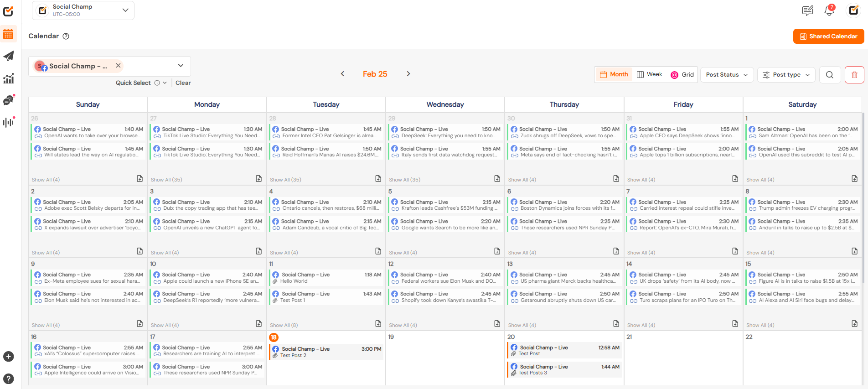The width and height of the screenshot is (868, 389).
Task: Open the Test Post 2 entry on the 18th
Action: 326,352
